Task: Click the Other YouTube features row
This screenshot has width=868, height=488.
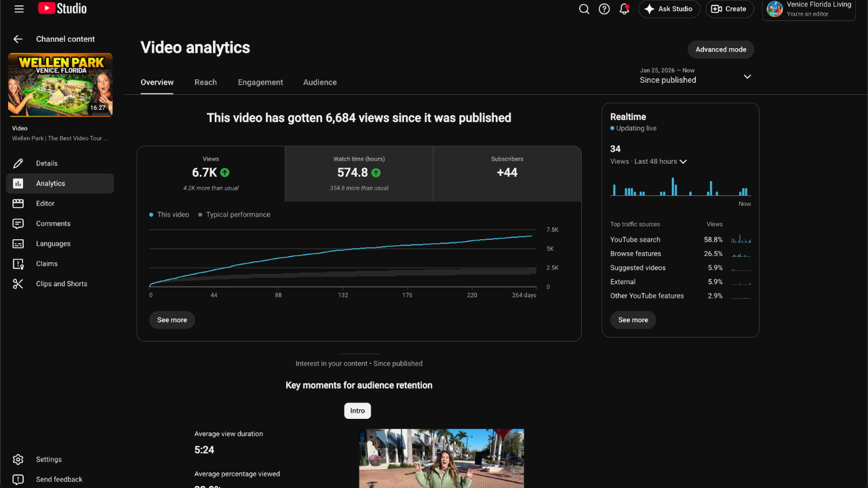Action: [680, 296]
